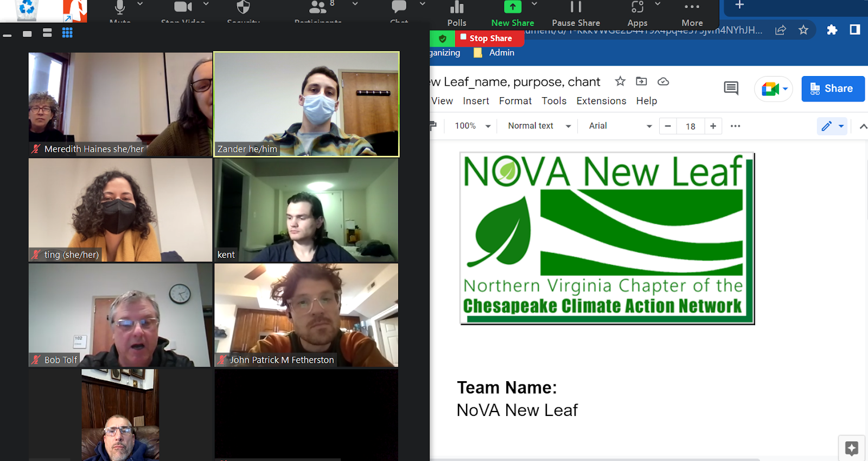This screenshot has height=461, width=868.
Task: Toggle video camera icon
Action: click(183, 7)
